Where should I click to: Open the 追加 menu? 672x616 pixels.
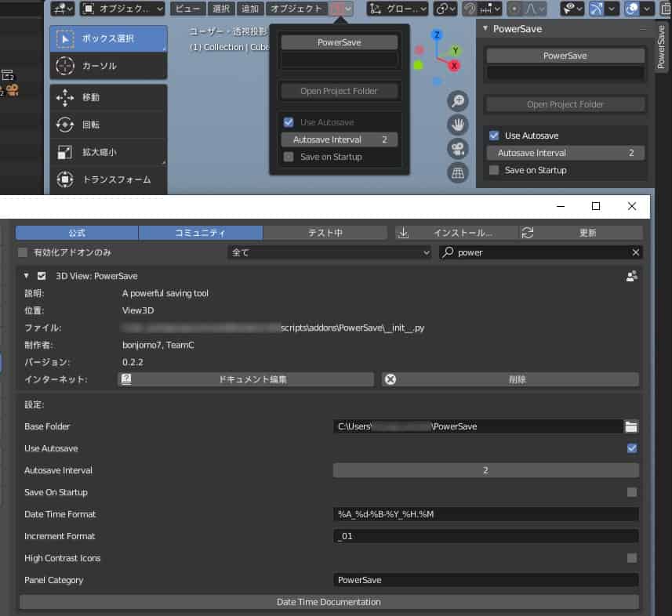250,9
